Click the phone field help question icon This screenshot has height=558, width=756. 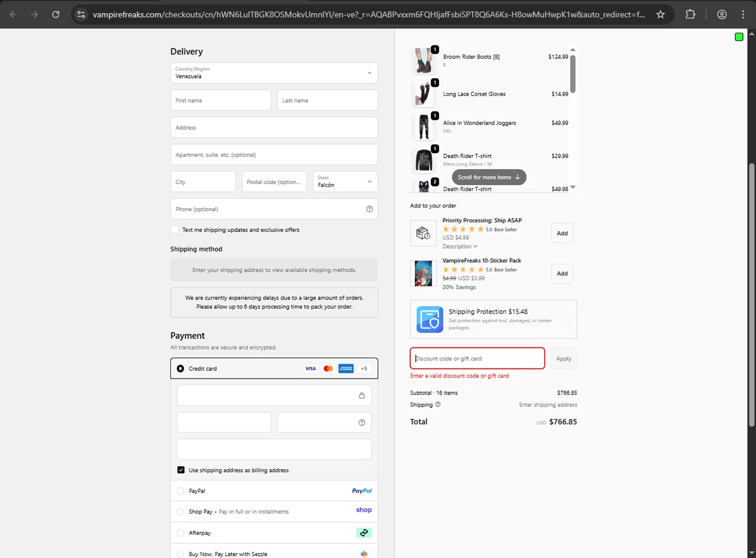[x=369, y=209]
